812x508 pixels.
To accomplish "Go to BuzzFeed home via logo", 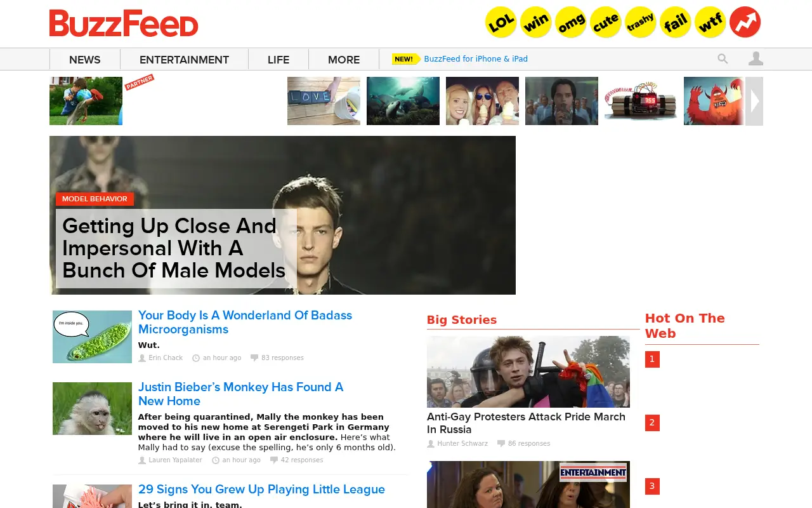I will [x=124, y=23].
